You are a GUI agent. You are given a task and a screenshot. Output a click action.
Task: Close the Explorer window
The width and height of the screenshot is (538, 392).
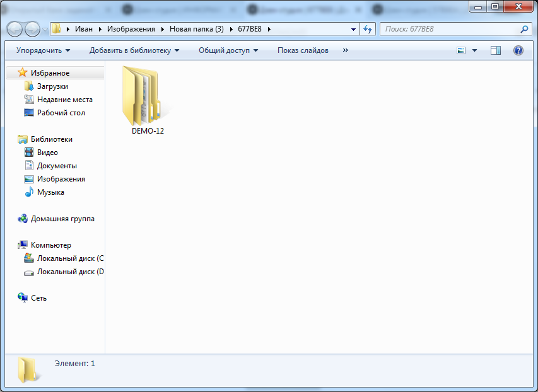[x=519, y=6]
